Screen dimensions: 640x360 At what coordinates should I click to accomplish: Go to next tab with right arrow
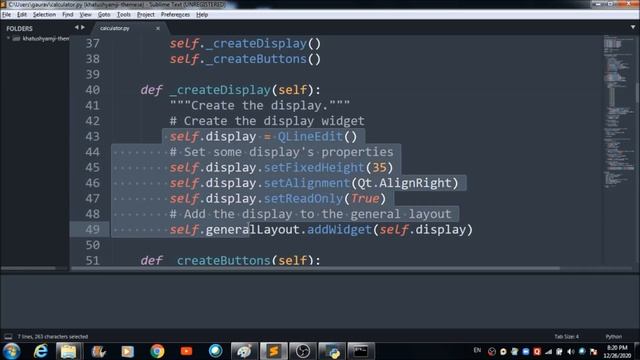point(83,27)
